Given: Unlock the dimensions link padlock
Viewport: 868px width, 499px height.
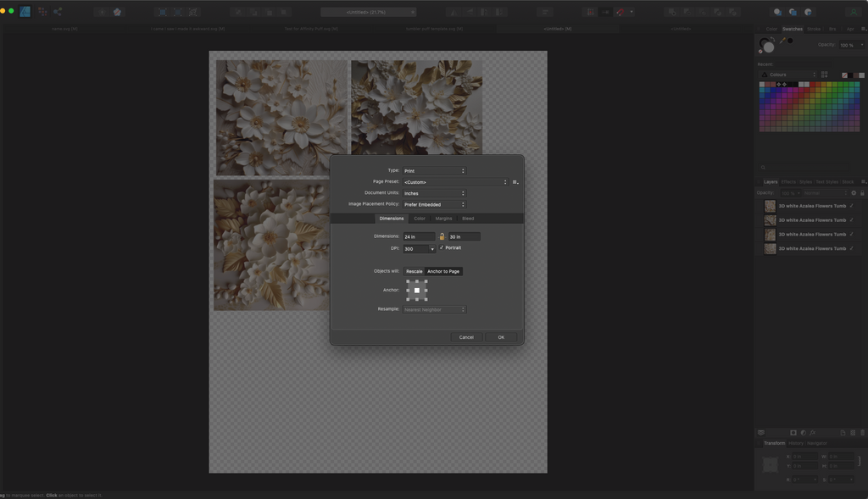Looking at the screenshot, I should [x=442, y=236].
